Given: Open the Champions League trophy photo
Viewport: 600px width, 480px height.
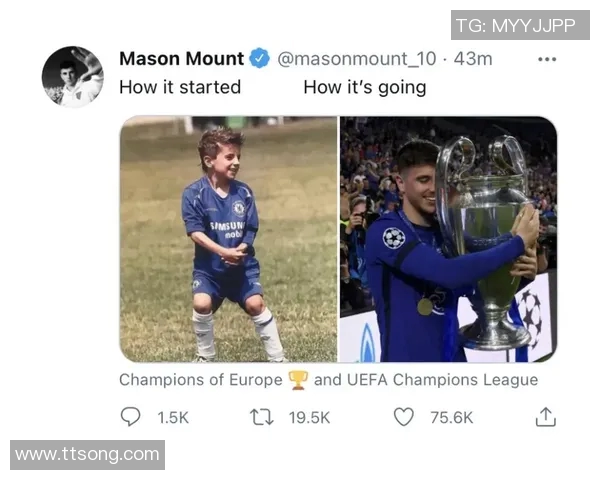Looking at the screenshot, I should pos(448,239).
